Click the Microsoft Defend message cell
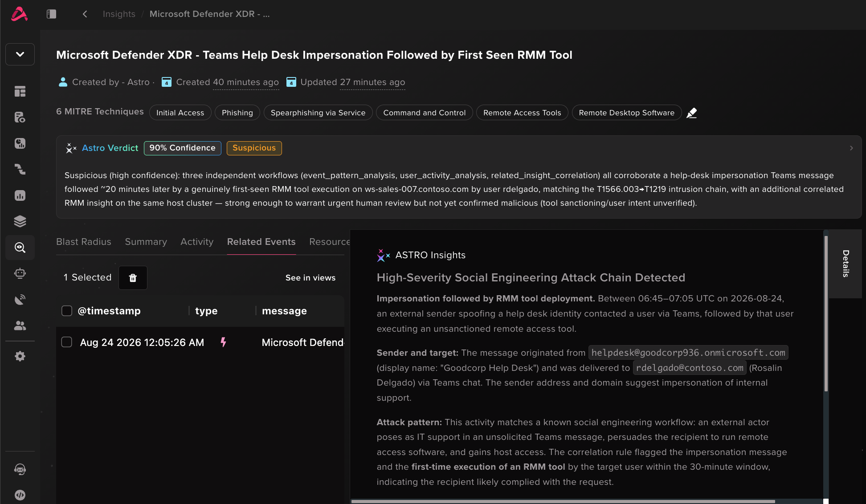This screenshot has width=866, height=504. [x=303, y=342]
